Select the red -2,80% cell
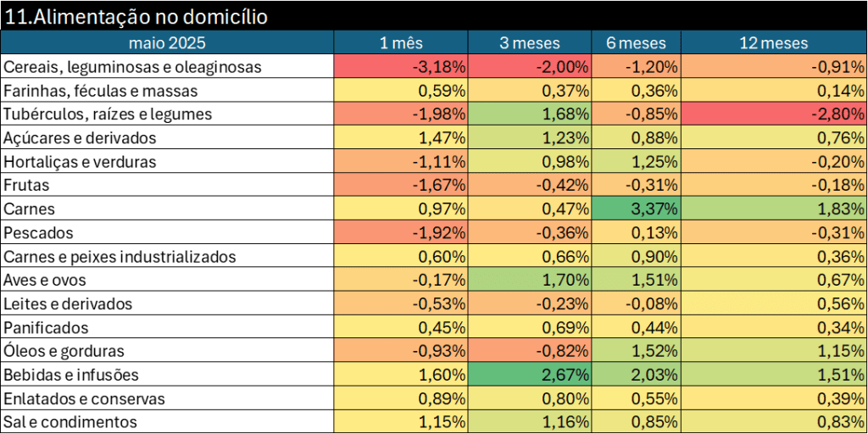The width and height of the screenshot is (868, 434). click(x=773, y=114)
